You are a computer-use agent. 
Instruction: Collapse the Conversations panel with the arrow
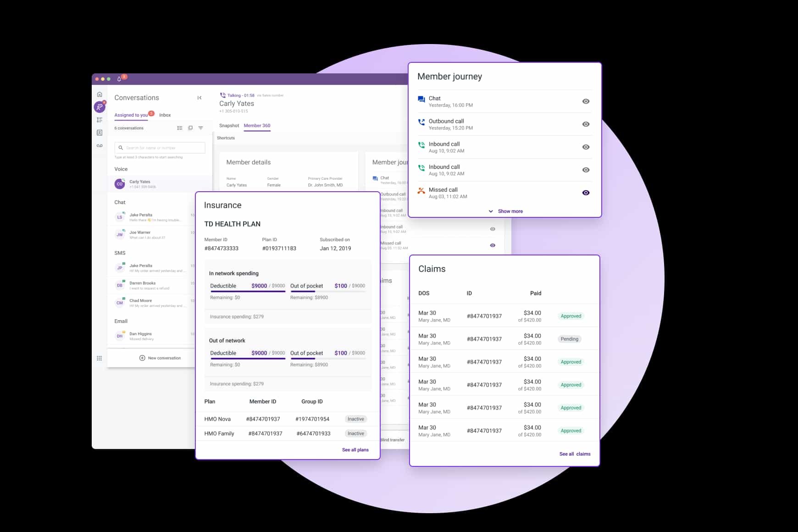199,97
